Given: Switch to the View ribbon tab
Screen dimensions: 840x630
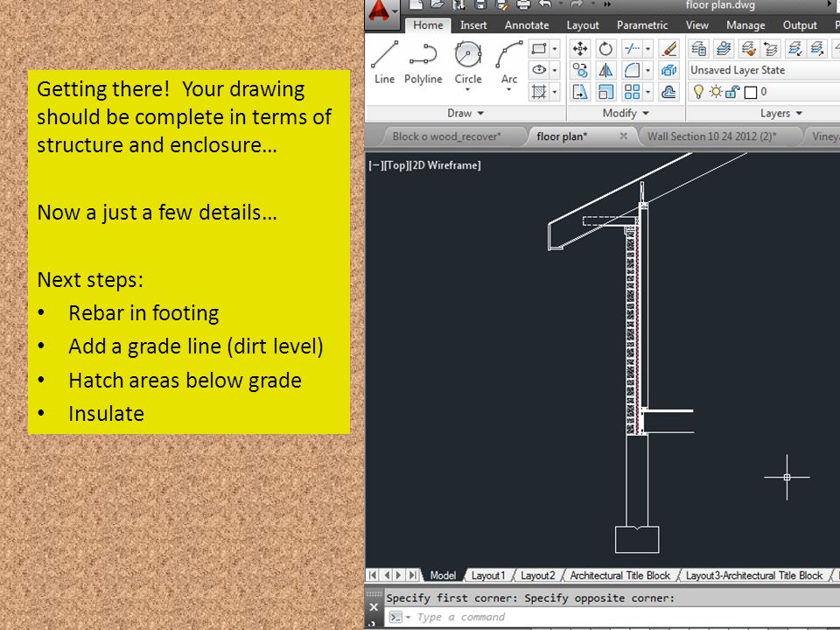Looking at the screenshot, I should pyautogui.click(x=697, y=25).
